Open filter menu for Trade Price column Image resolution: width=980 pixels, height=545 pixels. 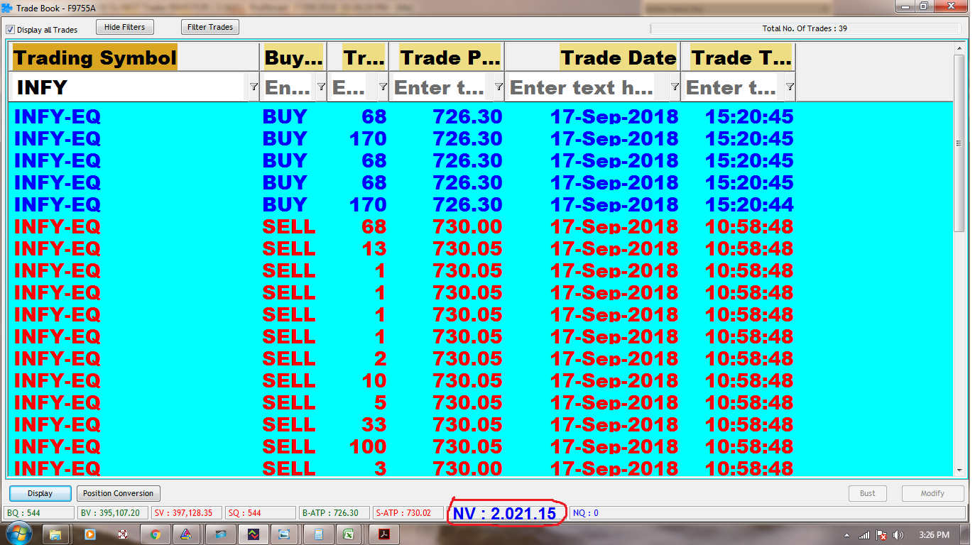click(x=499, y=87)
